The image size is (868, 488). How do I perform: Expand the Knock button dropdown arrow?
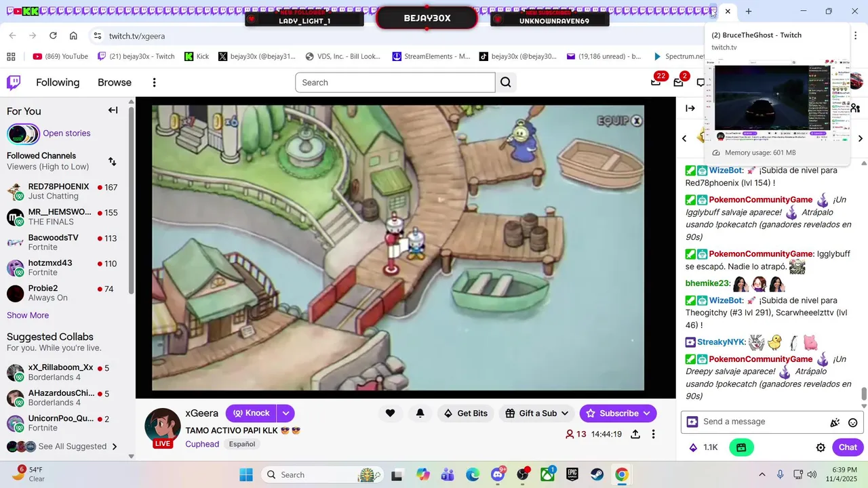(x=285, y=413)
